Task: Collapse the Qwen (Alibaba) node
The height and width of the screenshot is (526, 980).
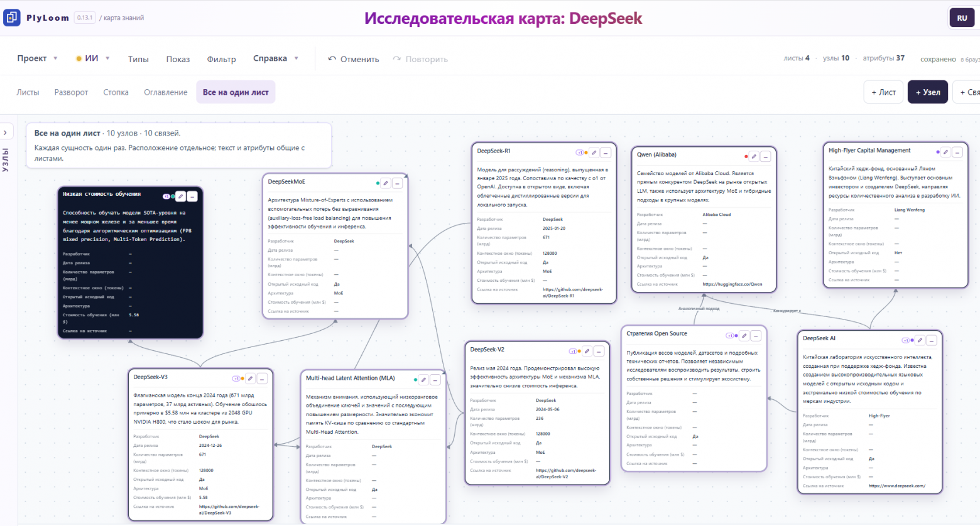Action: (766, 156)
